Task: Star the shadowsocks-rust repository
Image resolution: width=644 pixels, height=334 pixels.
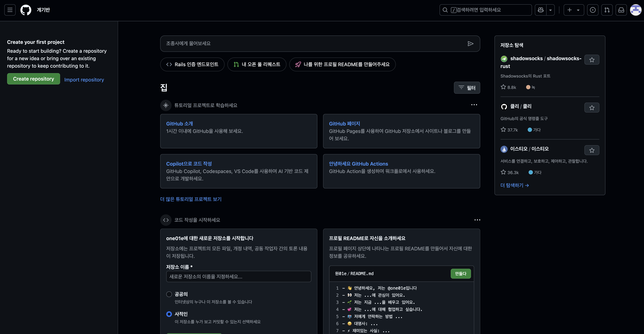Action: coord(592,60)
